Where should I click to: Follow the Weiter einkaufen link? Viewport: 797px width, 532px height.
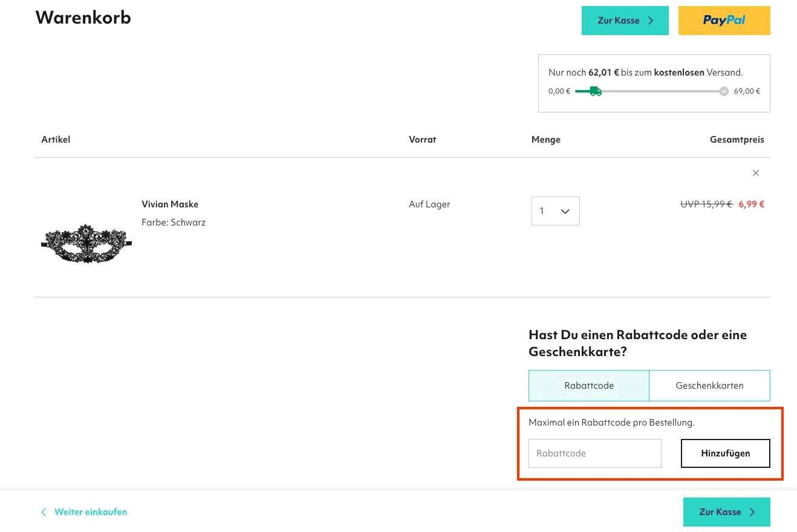point(91,512)
